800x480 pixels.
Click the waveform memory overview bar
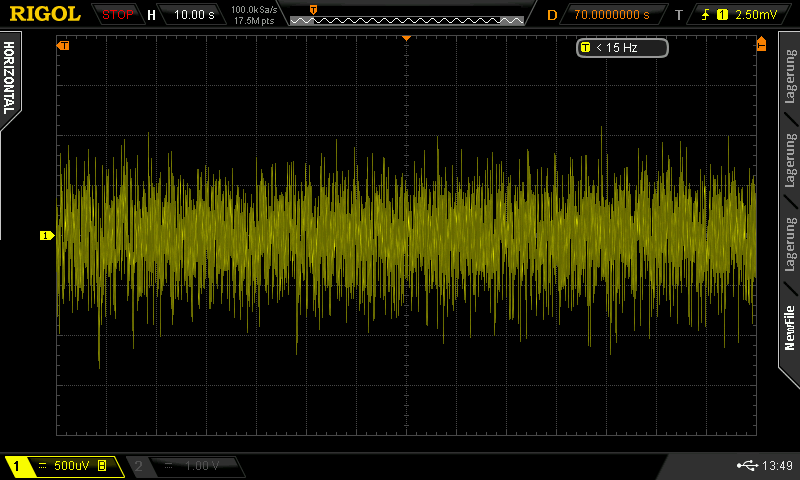coord(407,20)
